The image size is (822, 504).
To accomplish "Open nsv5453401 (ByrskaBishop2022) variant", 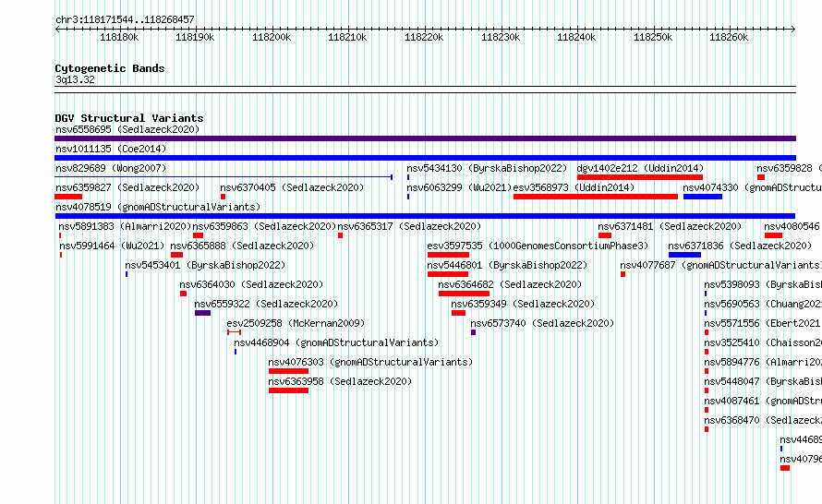I will point(205,265).
